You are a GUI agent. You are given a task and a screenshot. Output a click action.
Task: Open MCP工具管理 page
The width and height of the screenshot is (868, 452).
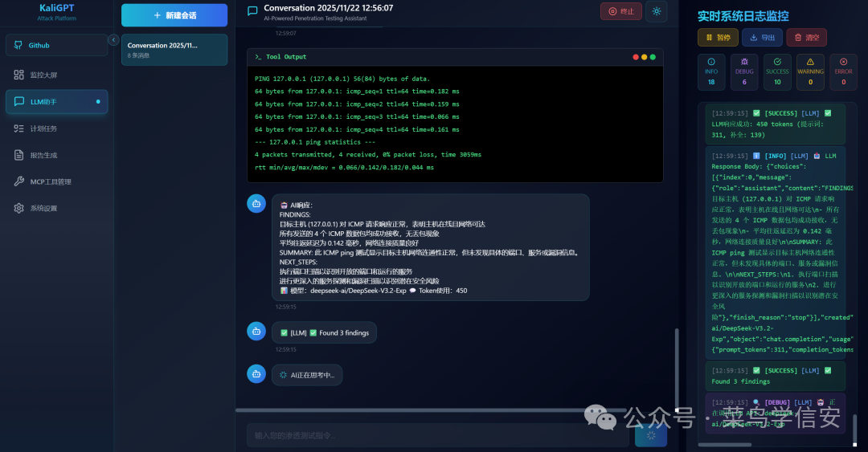[x=56, y=181]
